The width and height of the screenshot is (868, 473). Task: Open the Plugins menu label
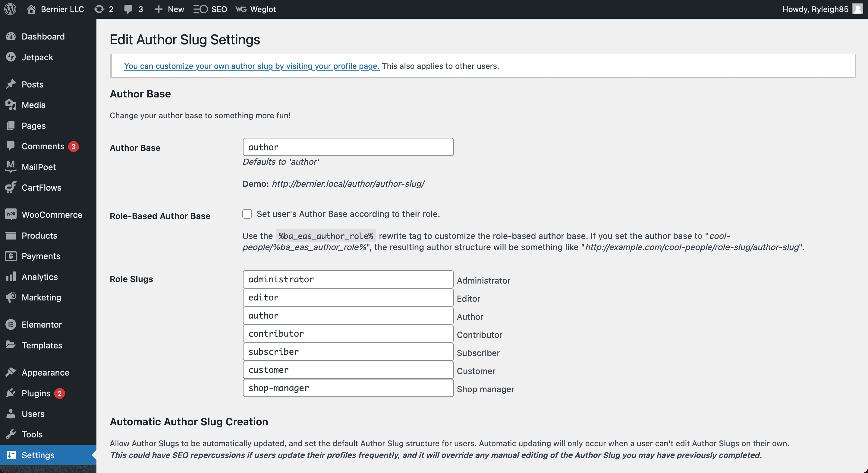(36, 393)
